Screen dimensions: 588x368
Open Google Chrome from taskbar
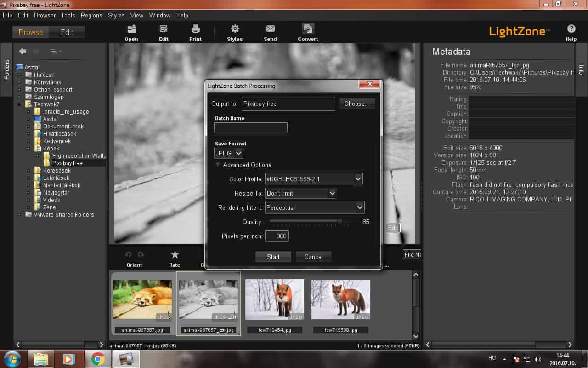pos(97,359)
